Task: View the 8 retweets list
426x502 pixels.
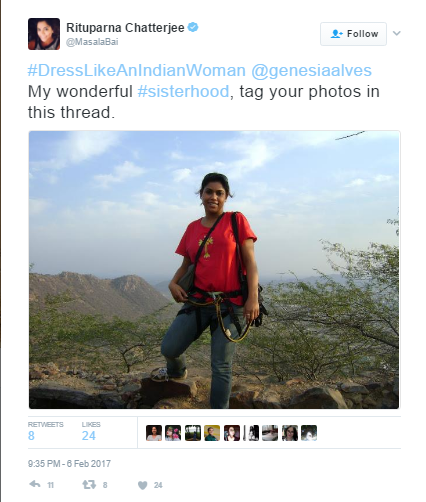Action: point(45,432)
